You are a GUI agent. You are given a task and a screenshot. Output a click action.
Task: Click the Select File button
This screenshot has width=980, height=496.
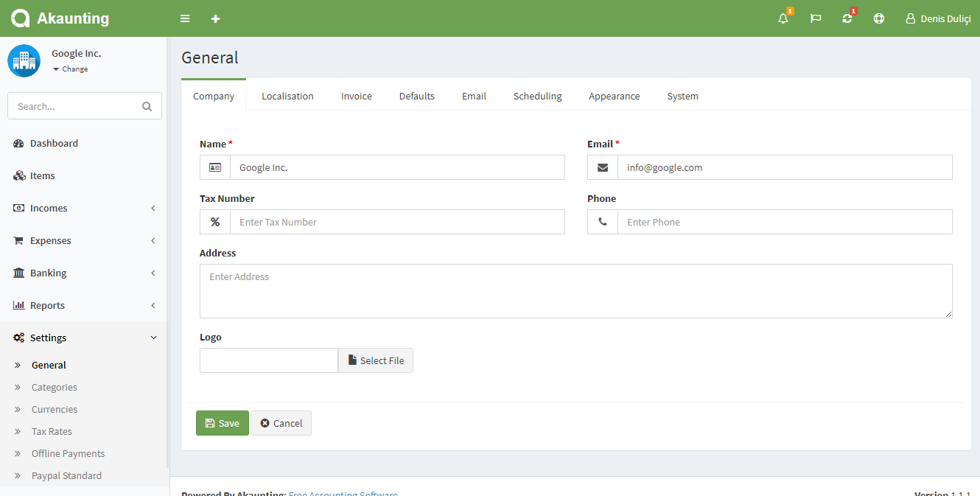(376, 360)
